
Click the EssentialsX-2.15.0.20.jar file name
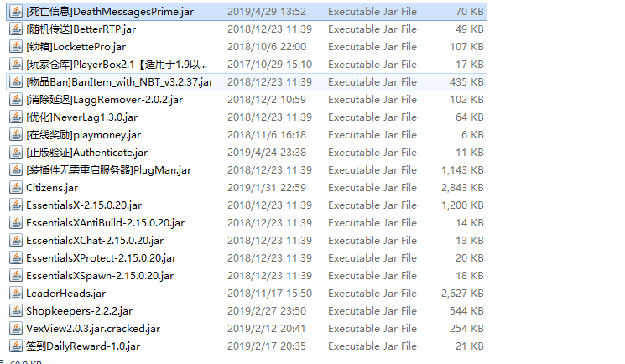coord(84,205)
